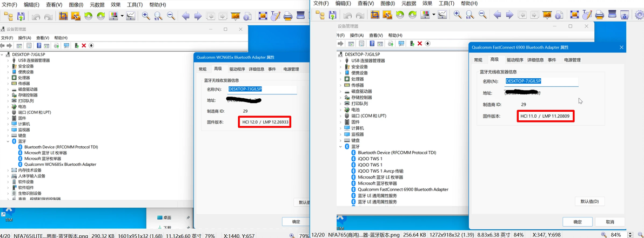Collapse the 蓝牙 node in the FastConnect screenshot tree
Viewport: 644px width, 238px height.
[x=340, y=146]
